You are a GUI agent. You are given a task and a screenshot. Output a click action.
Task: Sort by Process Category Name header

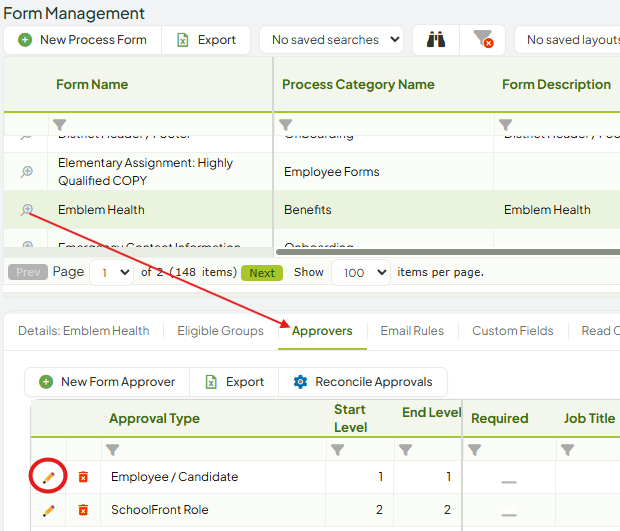pyautogui.click(x=358, y=84)
